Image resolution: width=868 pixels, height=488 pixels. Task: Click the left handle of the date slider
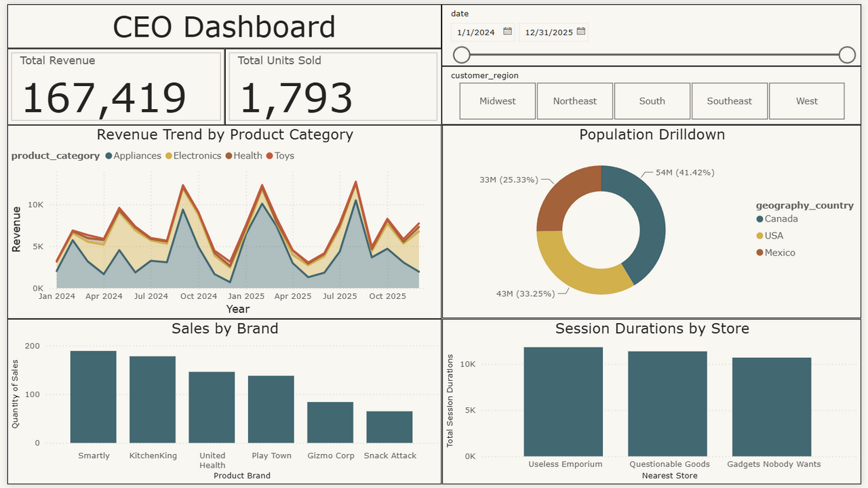tap(461, 55)
